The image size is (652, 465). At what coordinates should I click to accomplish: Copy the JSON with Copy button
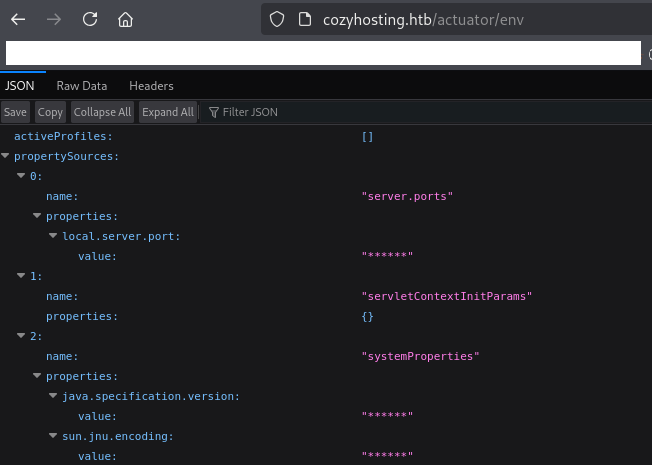pos(50,112)
